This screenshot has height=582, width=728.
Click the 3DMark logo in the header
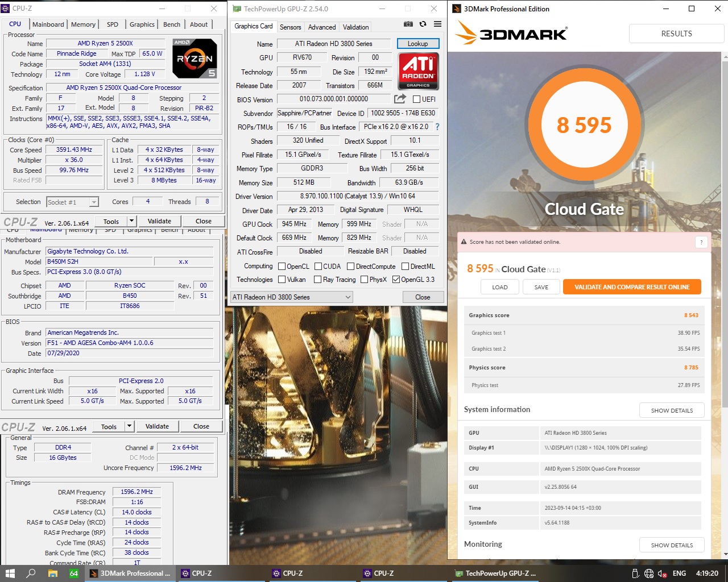pos(512,33)
